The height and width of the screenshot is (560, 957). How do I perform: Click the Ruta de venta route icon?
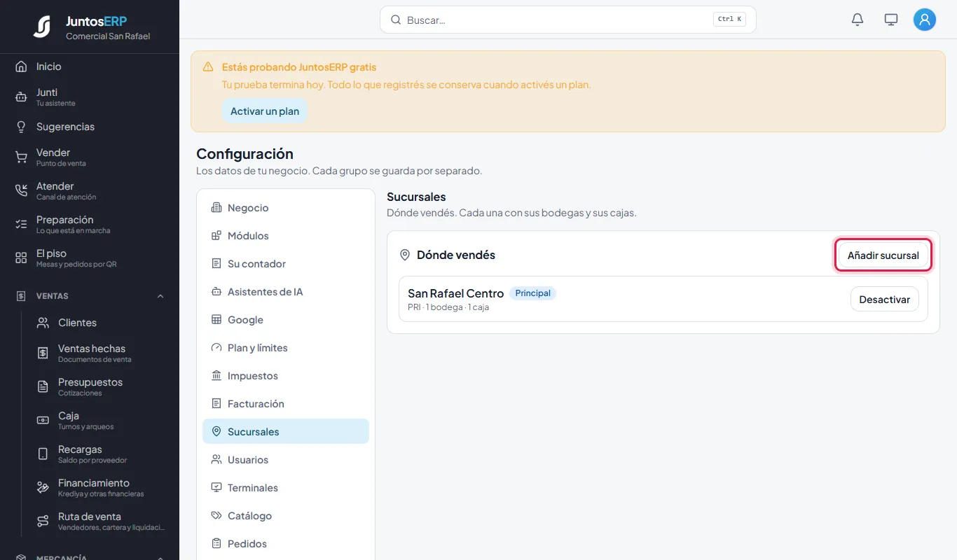pos(43,521)
